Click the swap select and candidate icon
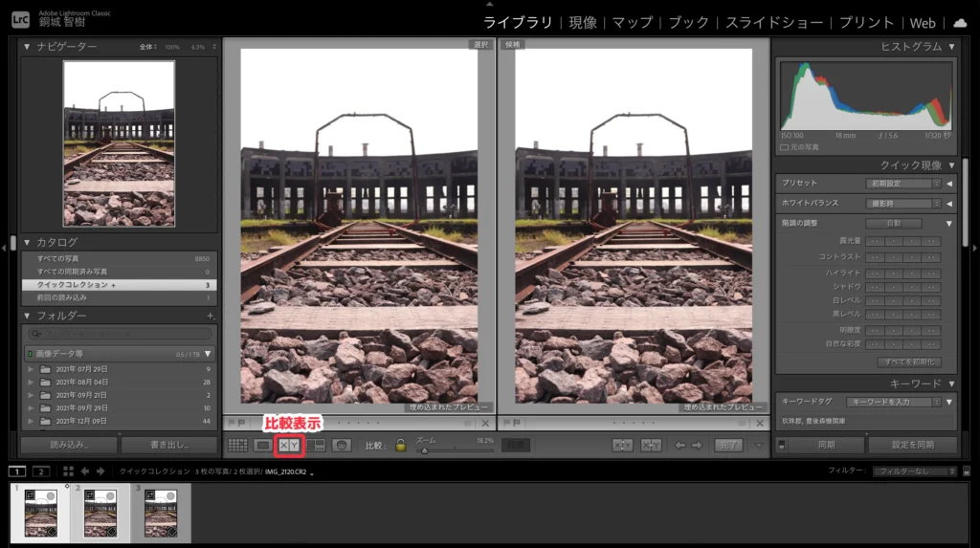Screen dimensions: 980x548 pyautogui.click(x=623, y=445)
